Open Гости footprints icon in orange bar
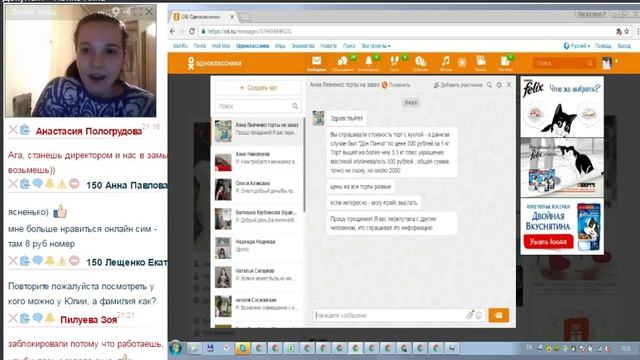The width and height of the screenshot is (640, 360). click(x=394, y=62)
